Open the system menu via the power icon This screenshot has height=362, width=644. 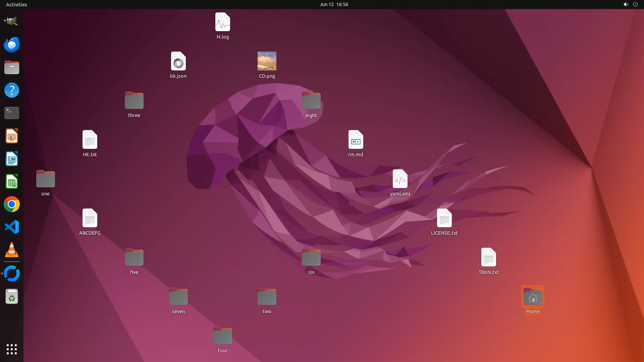pos(635,4)
